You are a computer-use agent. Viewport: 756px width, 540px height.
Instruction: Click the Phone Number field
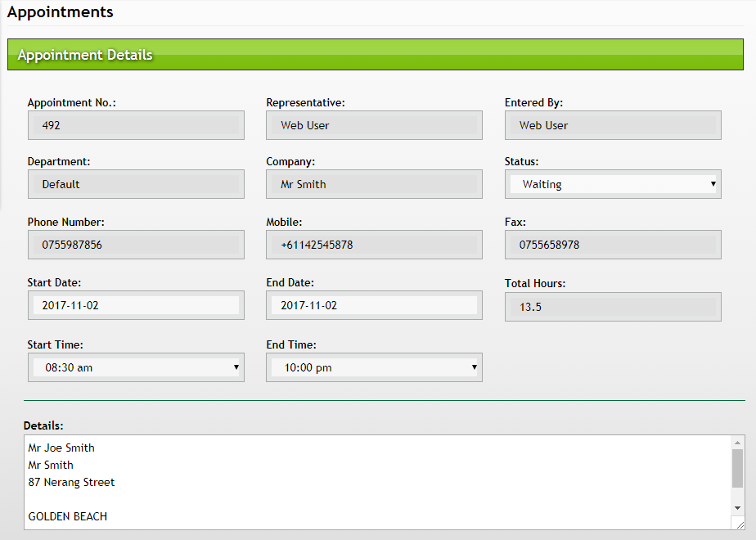click(x=136, y=245)
